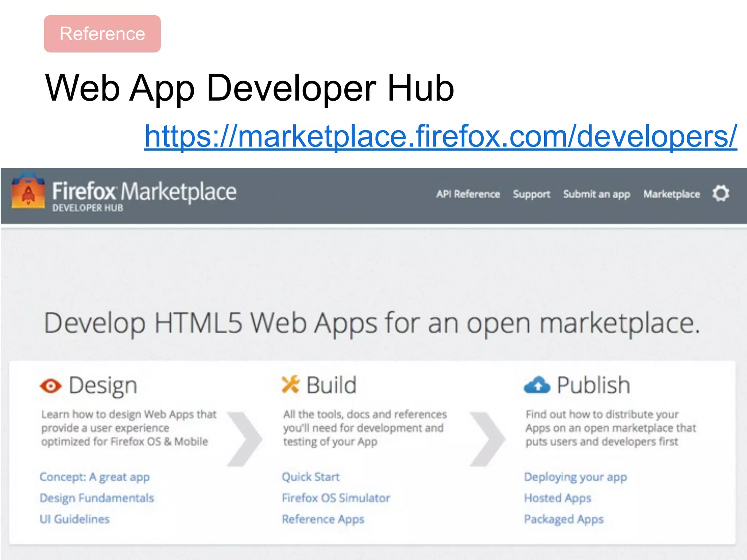Click 'All the tools, docs and references' description

pos(365,428)
